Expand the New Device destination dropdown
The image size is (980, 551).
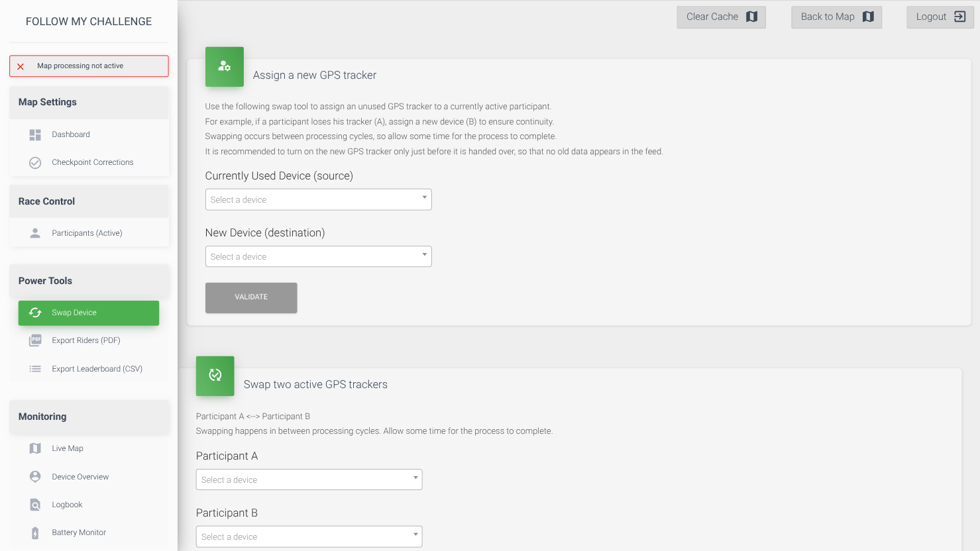[318, 256]
